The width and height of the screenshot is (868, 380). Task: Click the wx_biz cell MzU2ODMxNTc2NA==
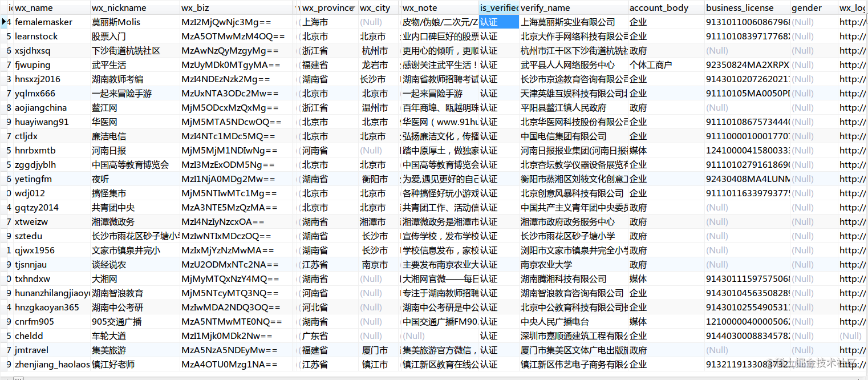[x=237, y=265]
